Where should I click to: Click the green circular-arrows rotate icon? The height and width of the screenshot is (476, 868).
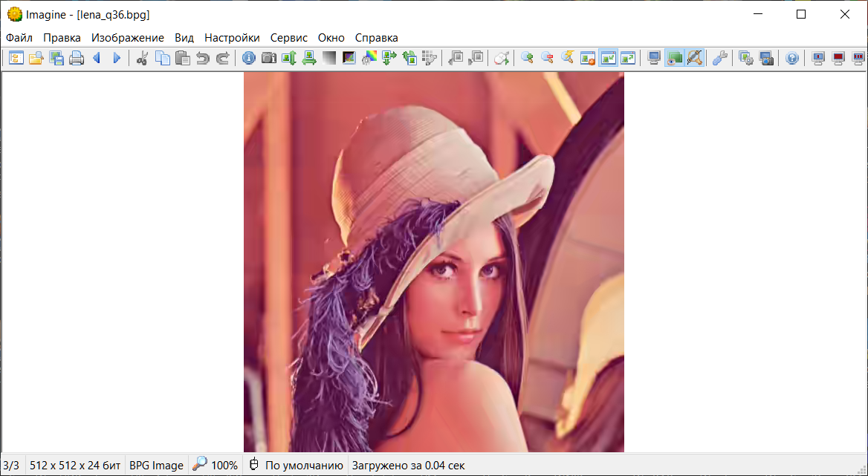[409, 57]
